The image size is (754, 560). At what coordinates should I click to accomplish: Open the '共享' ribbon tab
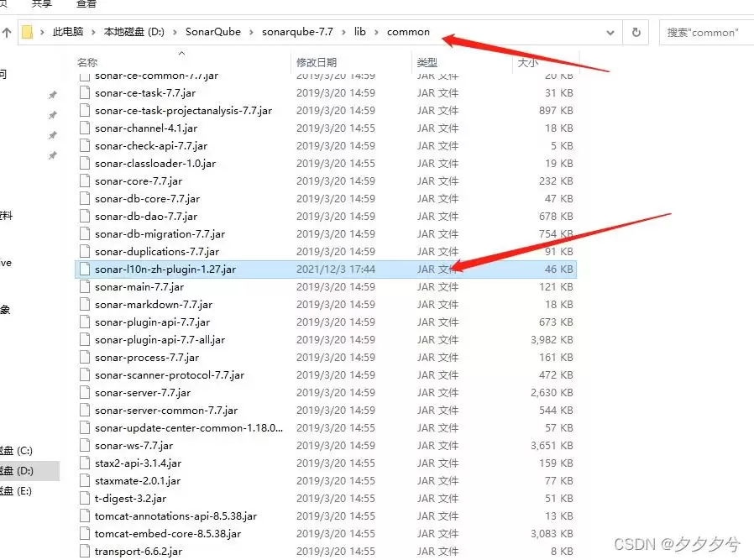(41, 4)
